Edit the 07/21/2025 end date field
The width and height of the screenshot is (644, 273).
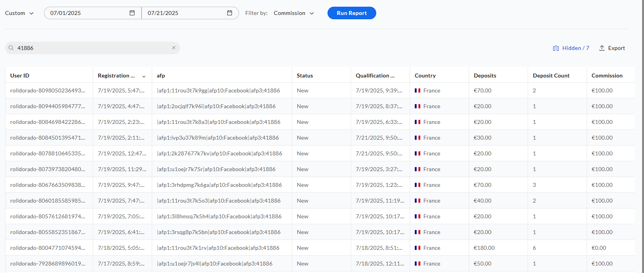point(190,13)
